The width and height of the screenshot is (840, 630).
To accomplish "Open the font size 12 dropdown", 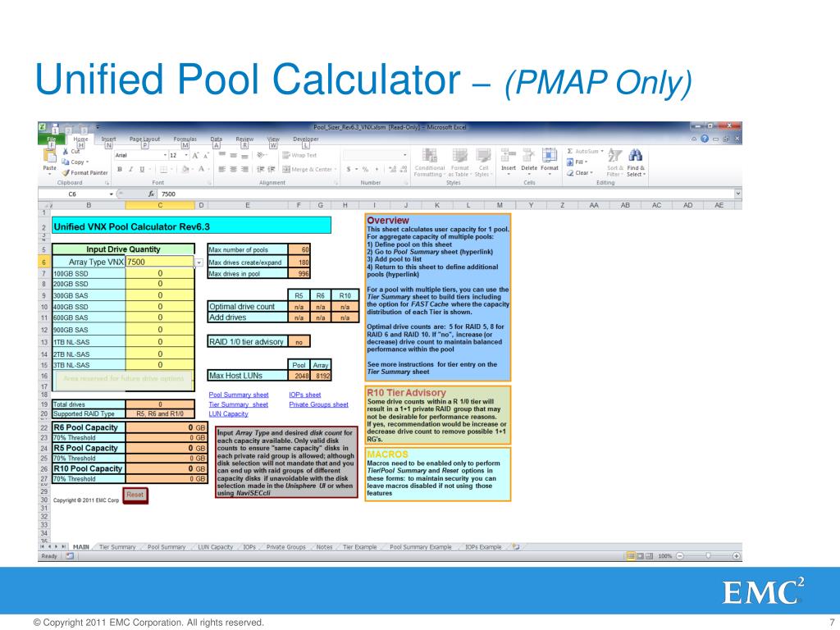I will tap(186, 155).
